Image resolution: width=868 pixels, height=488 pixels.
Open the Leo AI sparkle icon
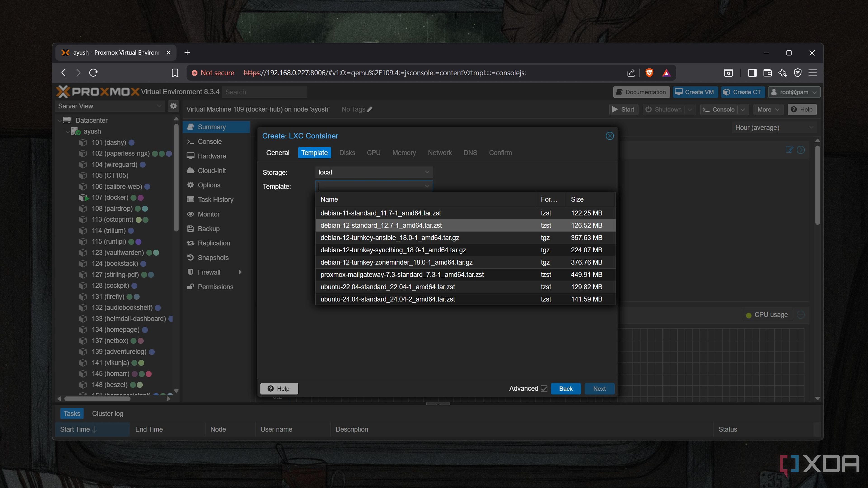coord(782,73)
